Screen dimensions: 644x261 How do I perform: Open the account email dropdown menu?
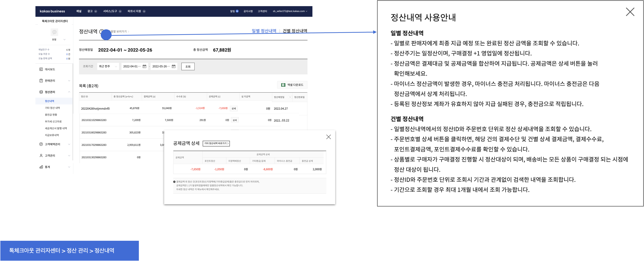290,11
